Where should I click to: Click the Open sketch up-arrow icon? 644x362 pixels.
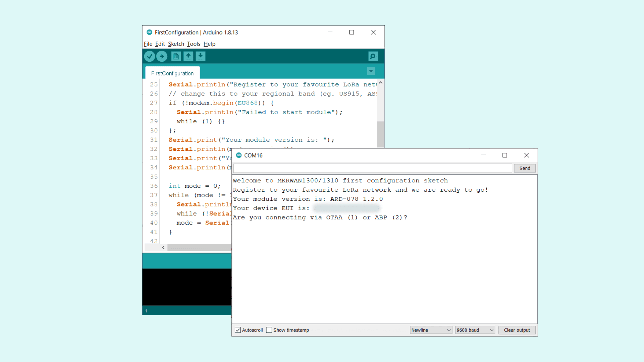(188, 56)
